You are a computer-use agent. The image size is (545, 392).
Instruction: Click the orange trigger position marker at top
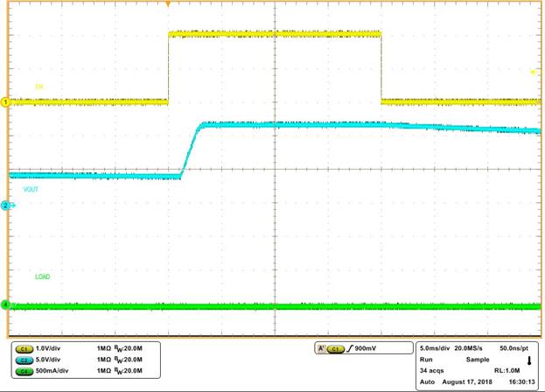tap(168, 3)
